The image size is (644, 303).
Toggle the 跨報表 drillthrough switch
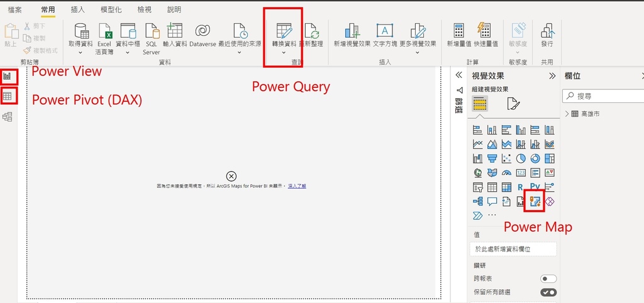tap(548, 278)
